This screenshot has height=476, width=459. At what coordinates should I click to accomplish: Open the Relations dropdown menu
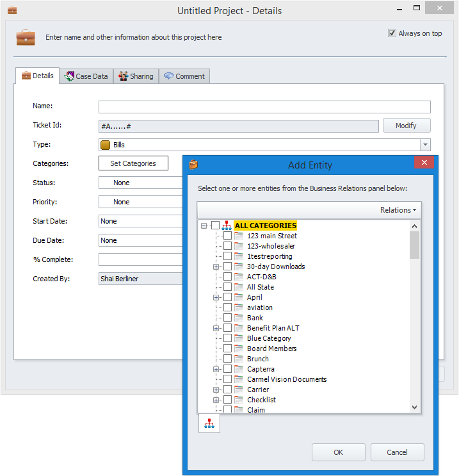398,210
